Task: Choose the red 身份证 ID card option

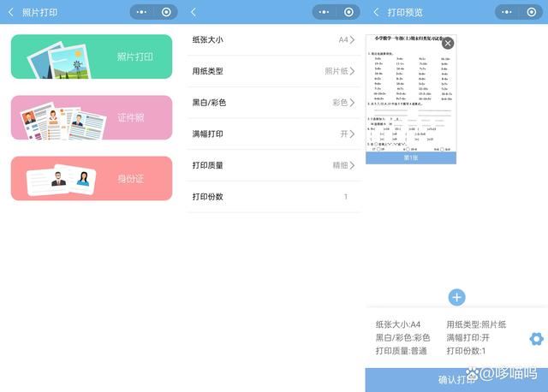Action: pos(92,178)
